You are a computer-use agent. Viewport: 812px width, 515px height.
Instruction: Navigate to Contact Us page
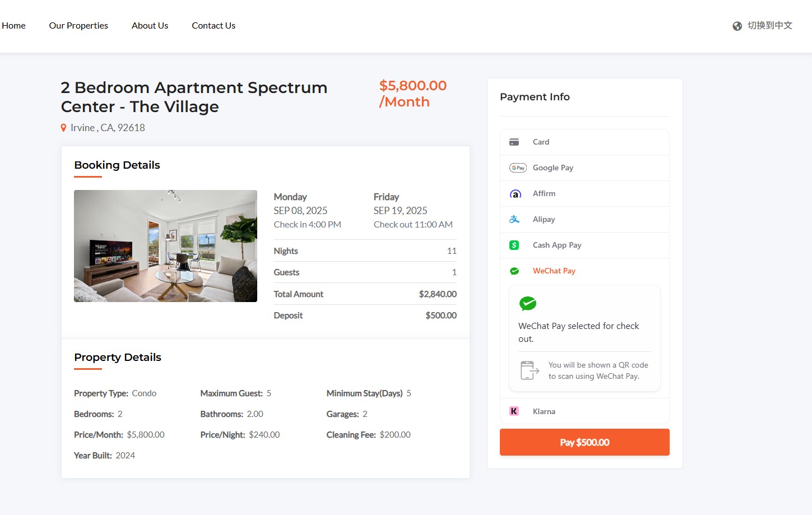click(214, 26)
